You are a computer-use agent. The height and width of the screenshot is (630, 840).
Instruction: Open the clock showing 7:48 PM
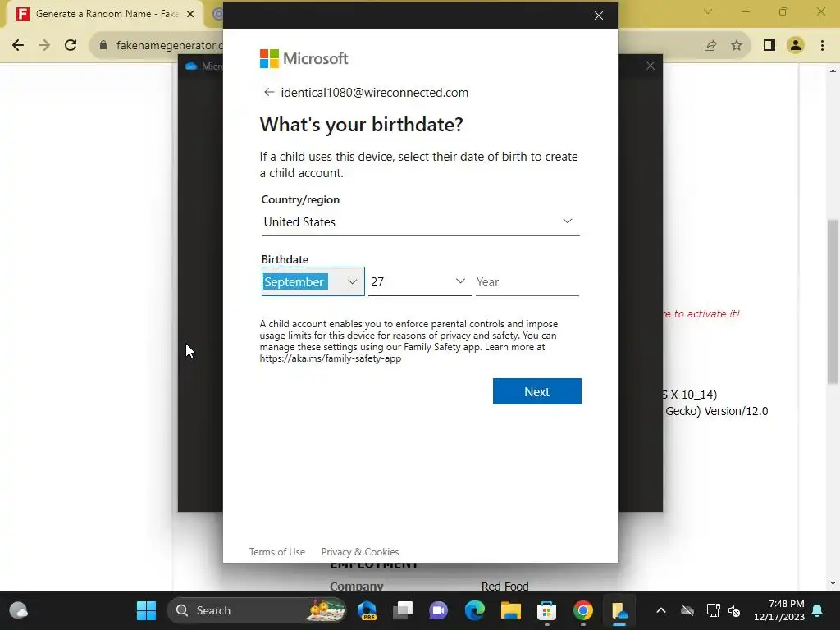coord(779,610)
